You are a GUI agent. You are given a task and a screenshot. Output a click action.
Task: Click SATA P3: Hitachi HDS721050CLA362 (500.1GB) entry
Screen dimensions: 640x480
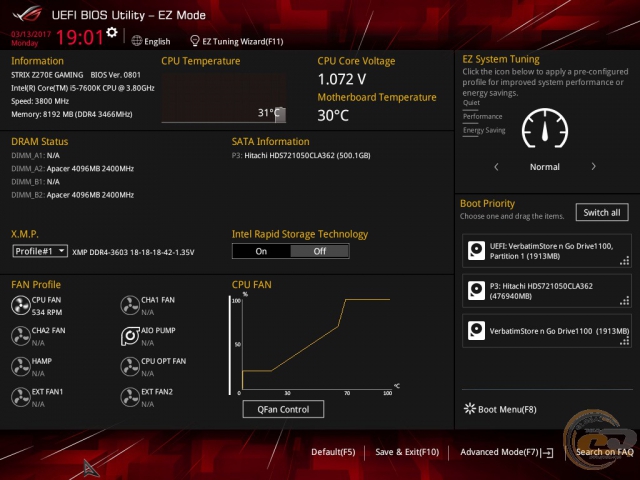[301, 156]
